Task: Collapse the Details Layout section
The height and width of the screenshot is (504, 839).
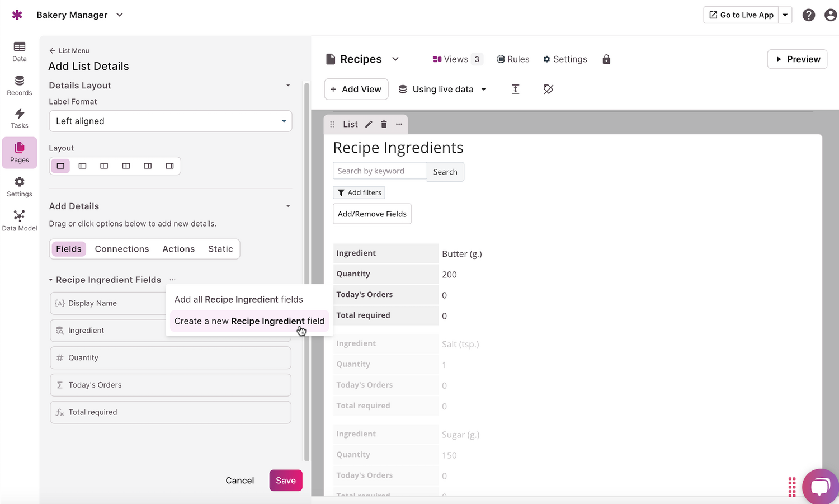Action: [288, 86]
